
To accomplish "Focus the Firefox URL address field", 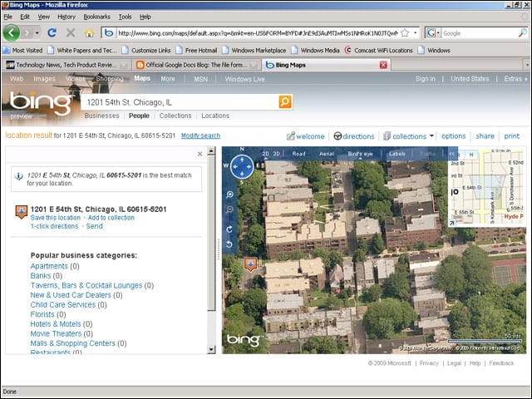I will 257,33.
